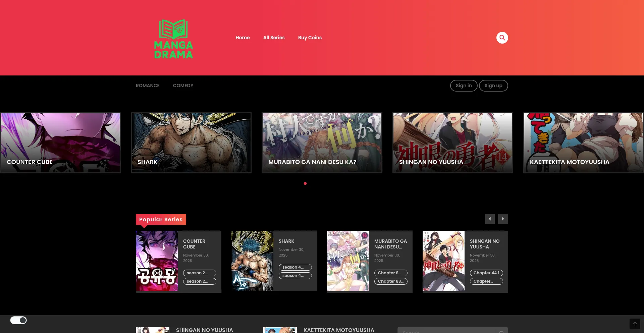Open the SHARK slider banner
This screenshot has height=333, width=644.
191,143
